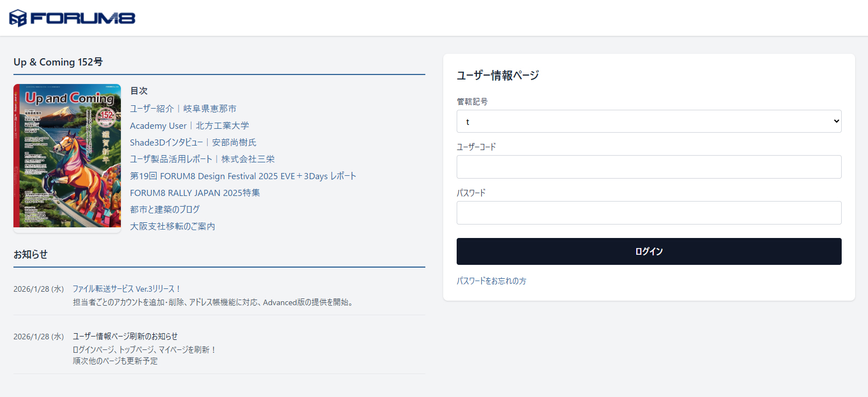Open ファイル転送サービス Ver.3リリース news link
This screenshot has height=397, width=868.
coord(126,289)
